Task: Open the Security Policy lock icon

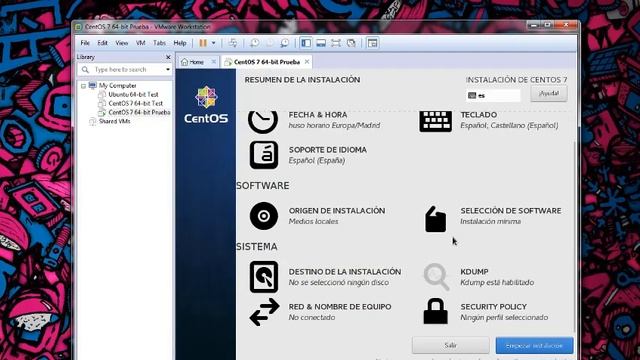Action: 436,311
